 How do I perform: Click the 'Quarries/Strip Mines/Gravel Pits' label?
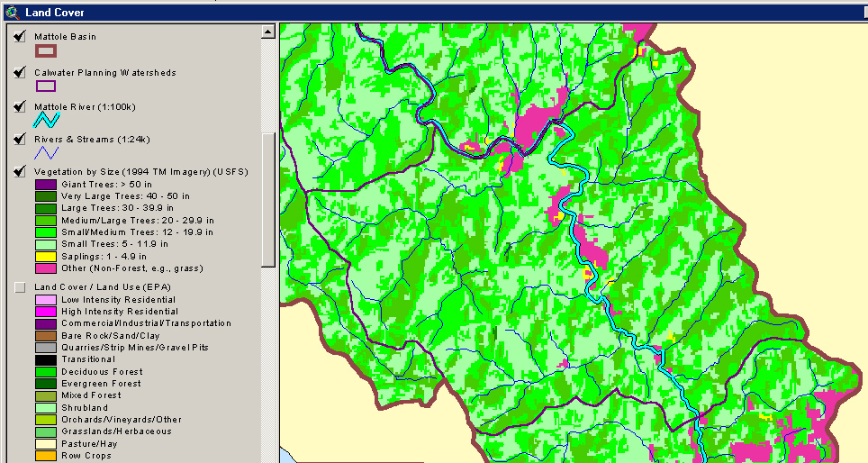pos(135,348)
